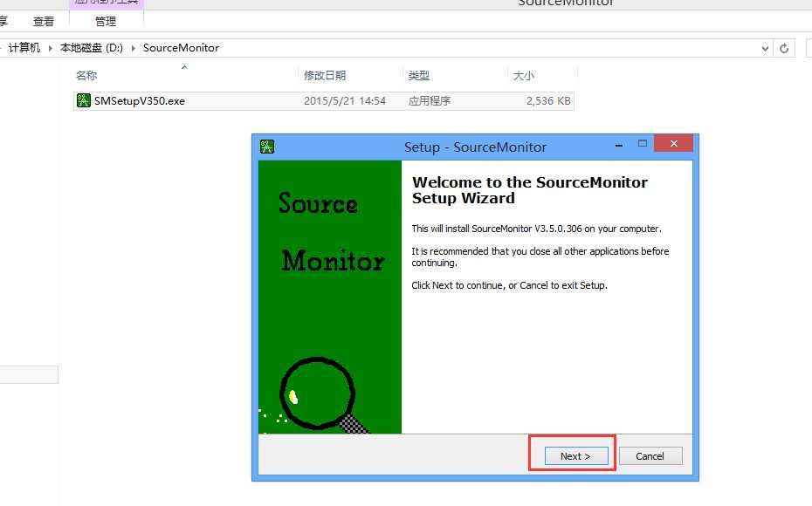
Task: Select SMSetupV350.exe file name
Action: pyautogui.click(x=140, y=101)
